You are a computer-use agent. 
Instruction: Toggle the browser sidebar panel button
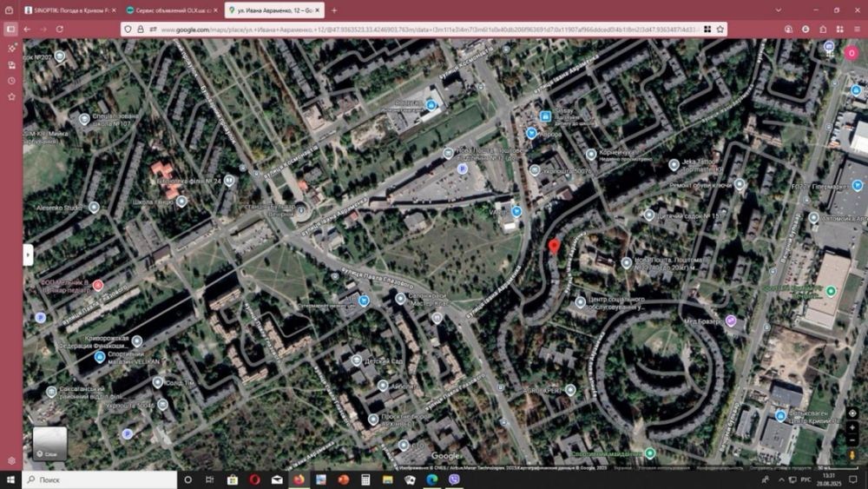[11, 29]
